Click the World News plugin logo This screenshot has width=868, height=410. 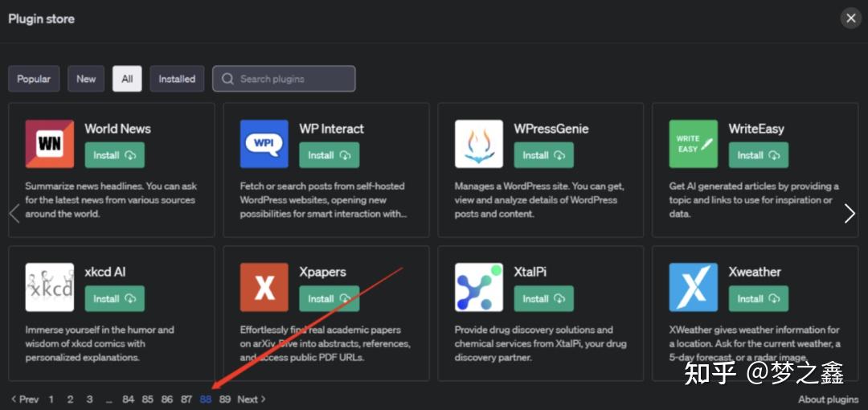tap(49, 144)
